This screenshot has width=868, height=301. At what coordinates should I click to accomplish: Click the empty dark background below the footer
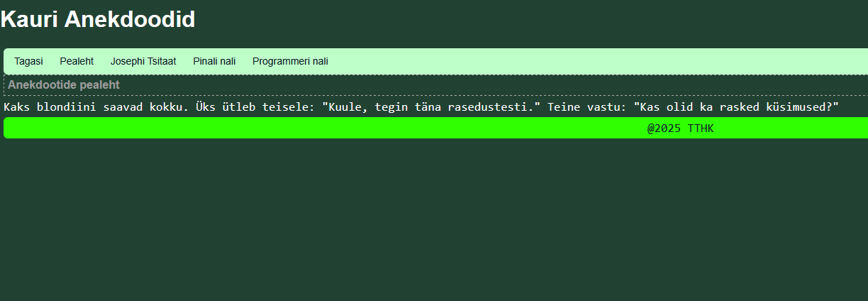pyautogui.click(x=425, y=227)
